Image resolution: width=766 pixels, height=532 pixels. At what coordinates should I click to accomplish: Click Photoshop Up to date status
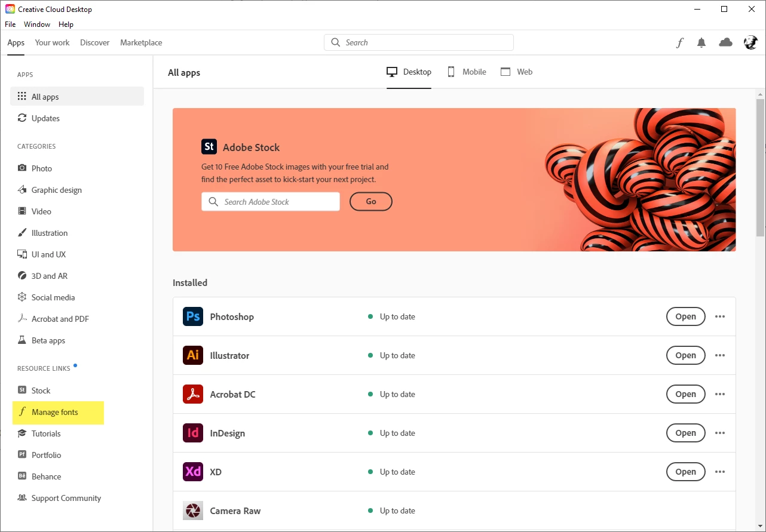click(392, 316)
